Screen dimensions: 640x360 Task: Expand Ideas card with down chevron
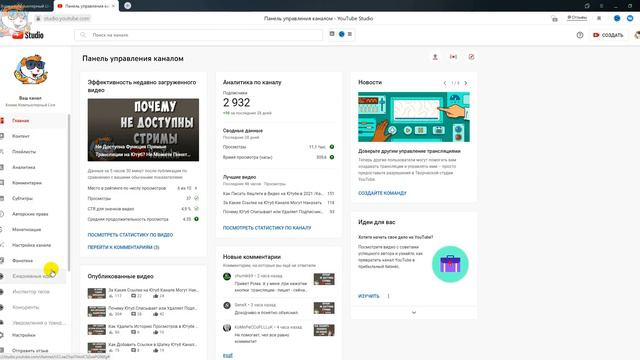pos(414,313)
